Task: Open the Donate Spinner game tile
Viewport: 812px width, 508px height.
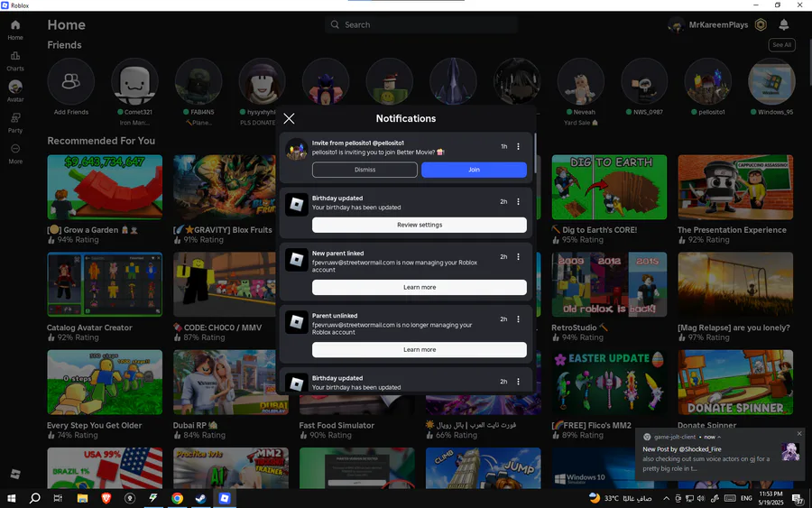Action: (x=735, y=383)
